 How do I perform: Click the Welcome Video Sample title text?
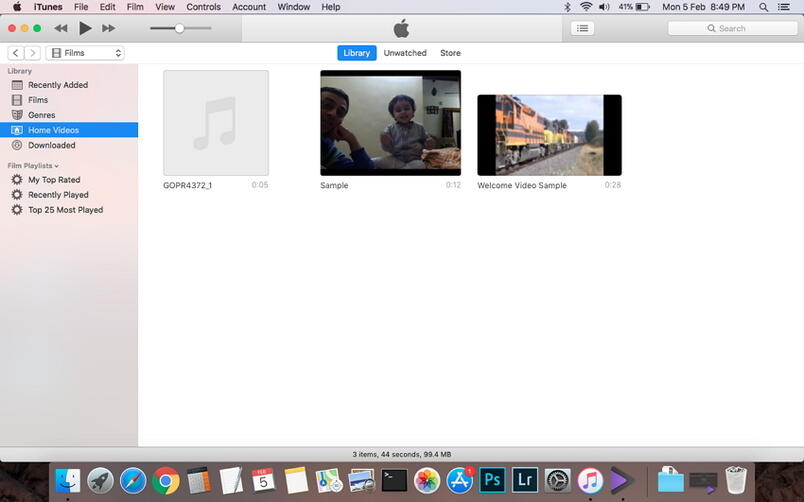(x=522, y=185)
